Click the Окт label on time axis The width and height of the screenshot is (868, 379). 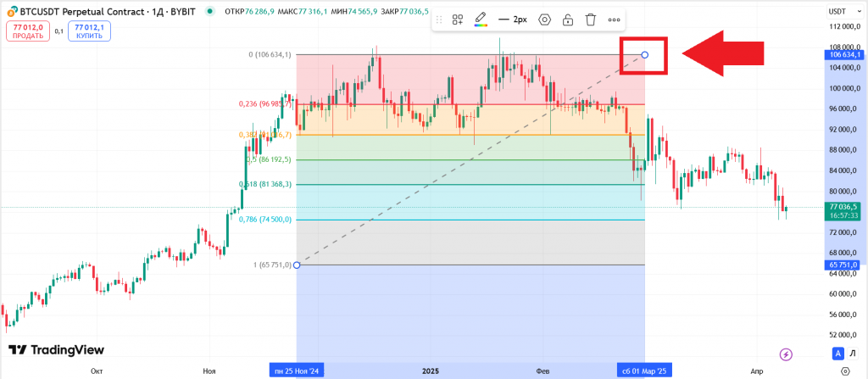97,371
